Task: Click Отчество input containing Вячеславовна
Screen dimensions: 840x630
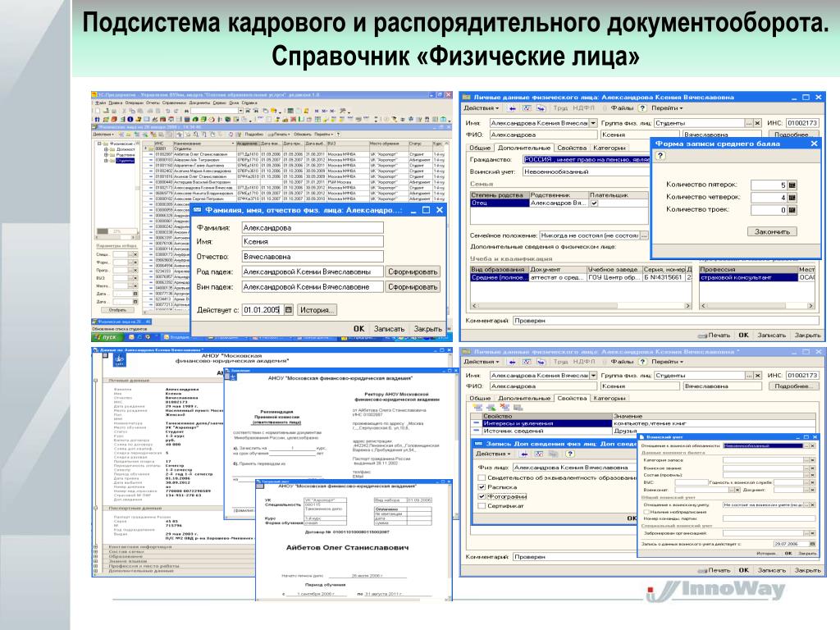Action: (x=313, y=257)
